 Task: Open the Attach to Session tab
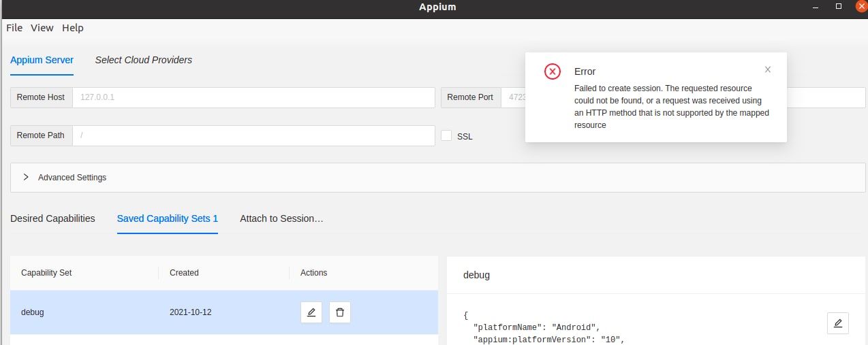click(x=281, y=218)
